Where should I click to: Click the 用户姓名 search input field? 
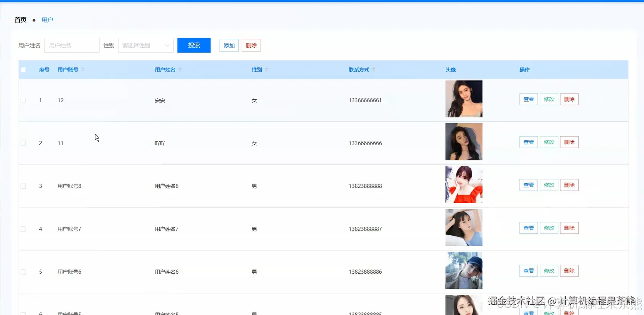72,45
